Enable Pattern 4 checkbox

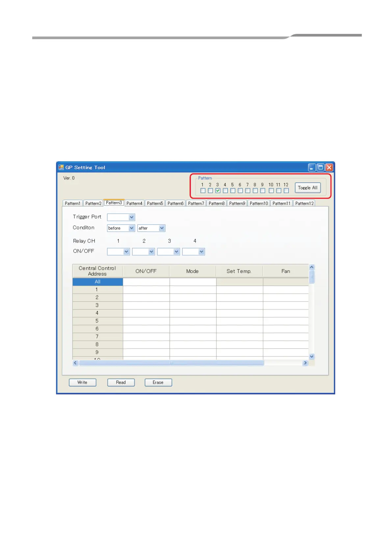pyautogui.click(x=225, y=191)
